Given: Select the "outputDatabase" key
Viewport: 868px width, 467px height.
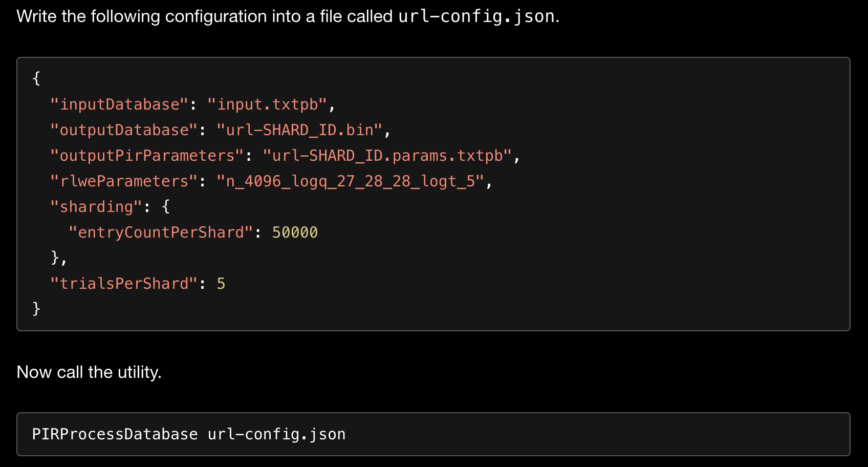Looking at the screenshot, I should [x=124, y=130].
